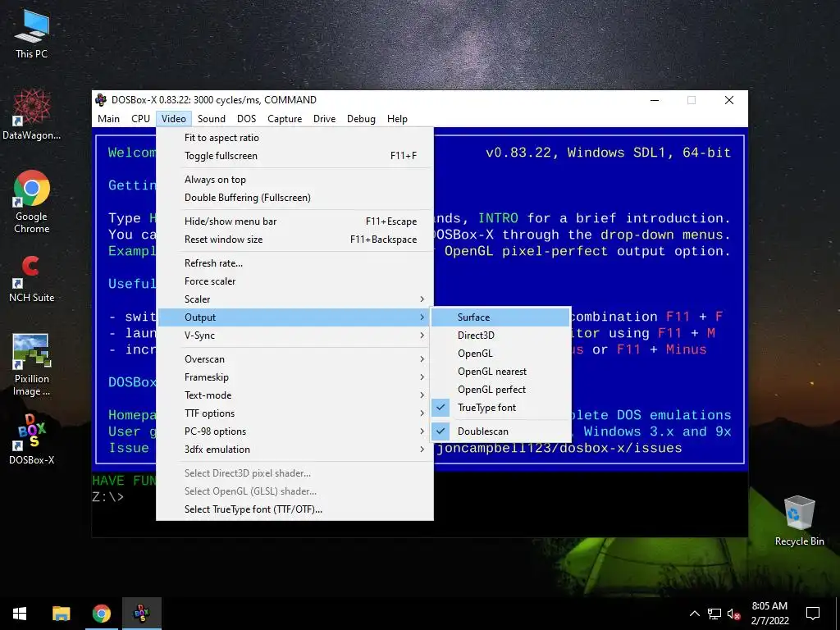840x630 pixels.
Task: Toggle Always on top option
Action: point(294,180)
